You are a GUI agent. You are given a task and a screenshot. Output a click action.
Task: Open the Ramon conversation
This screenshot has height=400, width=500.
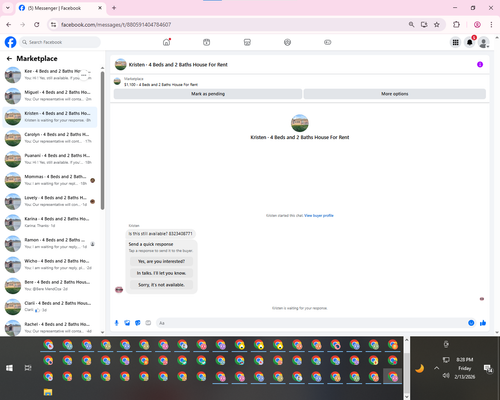pos(50,243)
